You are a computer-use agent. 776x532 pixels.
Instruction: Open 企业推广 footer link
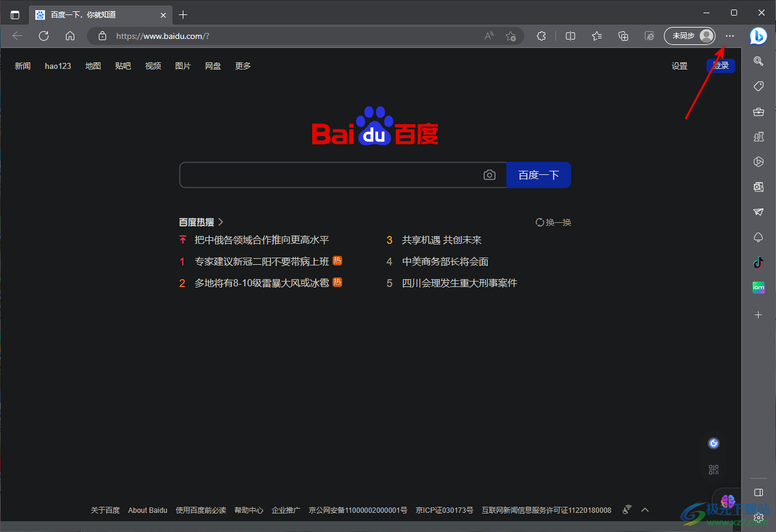coord(286,510)
